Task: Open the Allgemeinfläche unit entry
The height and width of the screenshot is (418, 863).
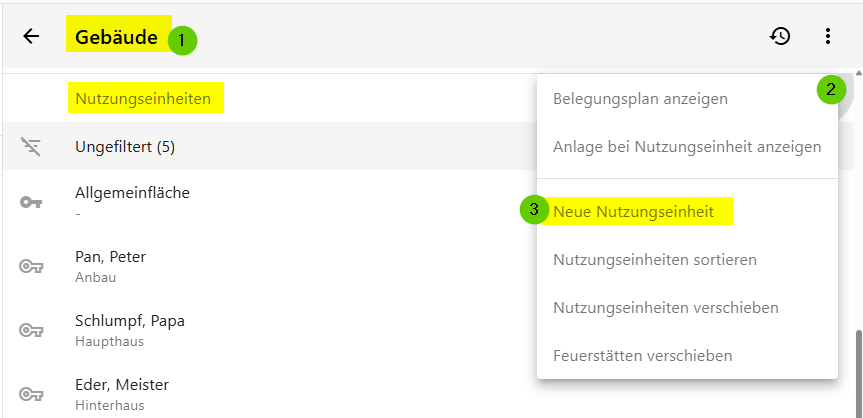Action: click(270, 203)
